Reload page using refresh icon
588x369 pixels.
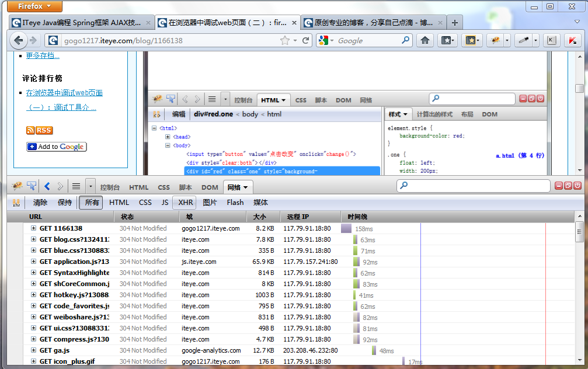(x=307, y=40)
